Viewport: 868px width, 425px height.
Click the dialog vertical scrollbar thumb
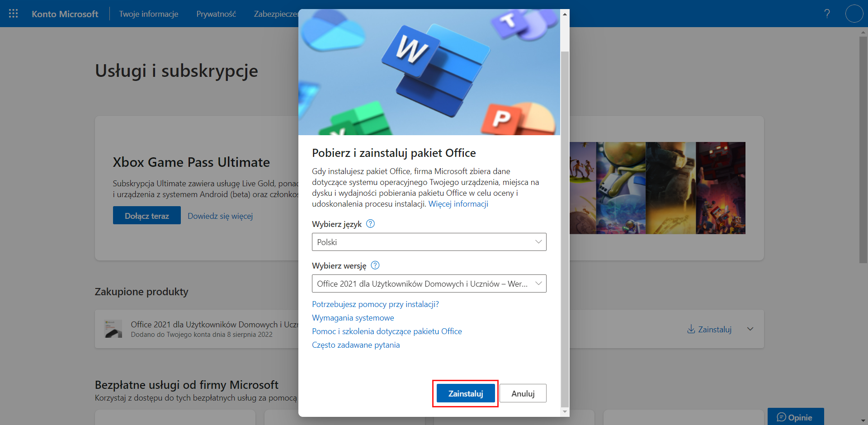pyautogui.click(x=565, y=229)
